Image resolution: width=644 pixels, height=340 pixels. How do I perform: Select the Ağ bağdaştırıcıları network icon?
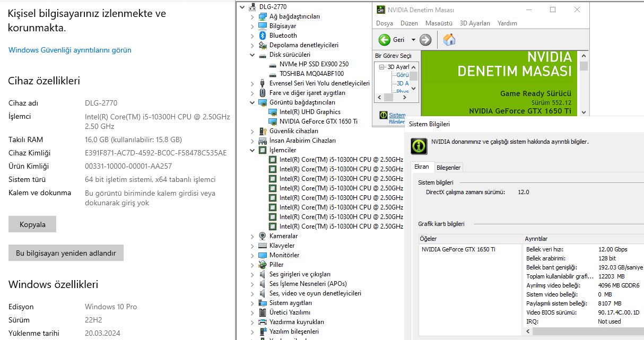[x=262, y=16]
